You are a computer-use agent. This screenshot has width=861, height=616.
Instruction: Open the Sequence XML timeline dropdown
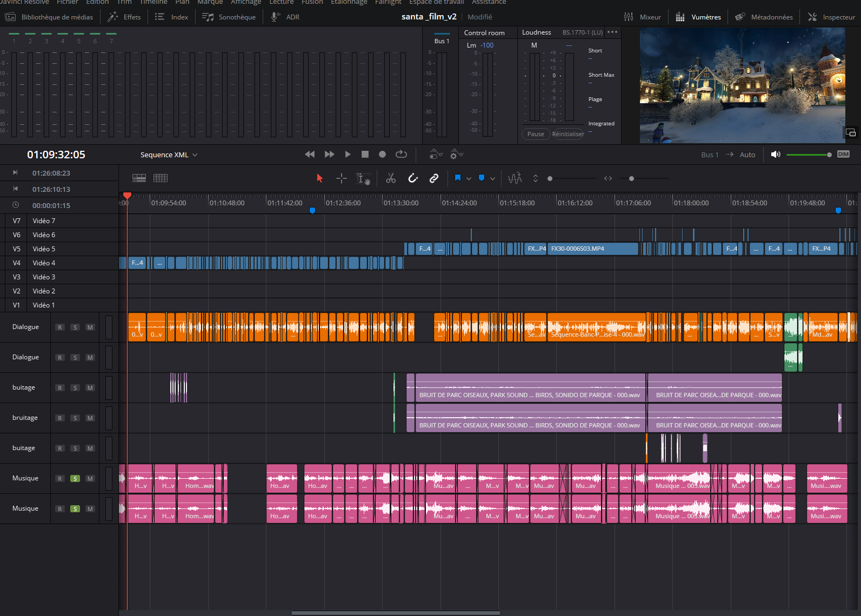pos(169,155)
